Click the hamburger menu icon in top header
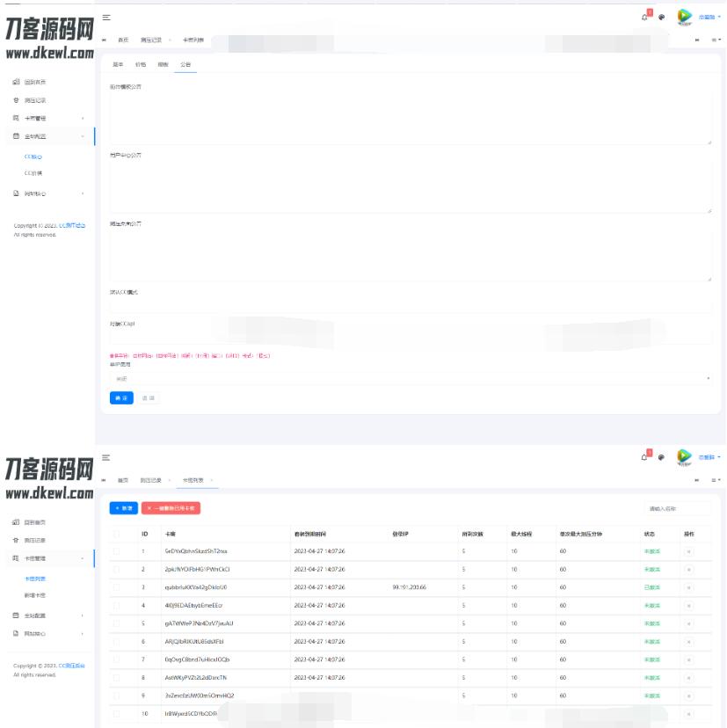This screenshot has width=727, height=728. point(106,17)
